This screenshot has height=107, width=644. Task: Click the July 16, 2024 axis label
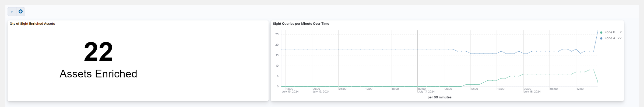pyautogui.click(x=321, y=92)
